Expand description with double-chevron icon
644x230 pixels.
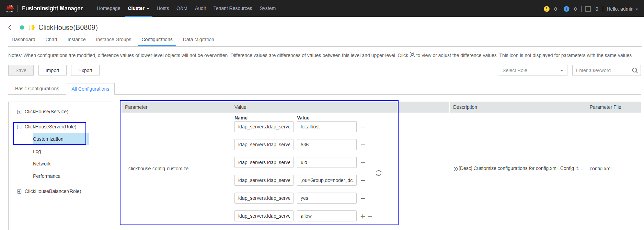pos(456,169)
